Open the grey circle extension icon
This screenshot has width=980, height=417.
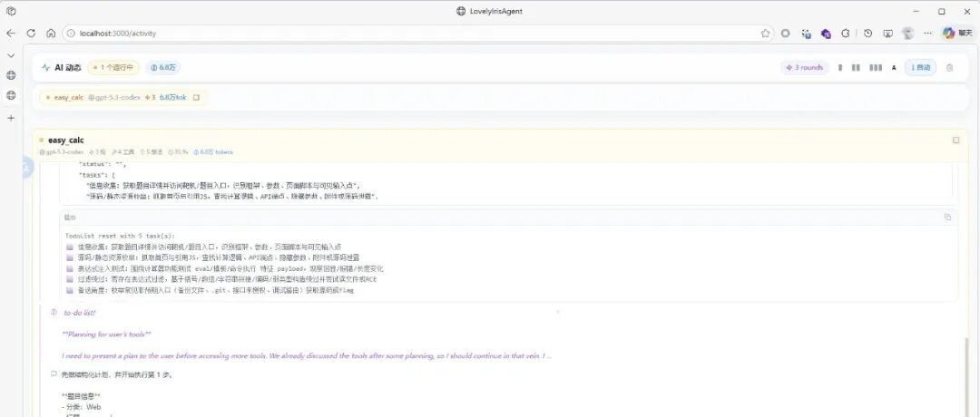[x=786, y=34]
